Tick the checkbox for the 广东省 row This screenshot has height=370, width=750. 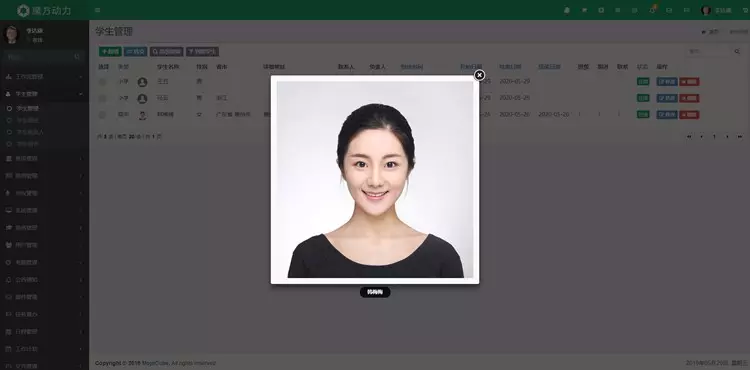tap(102, 115)
